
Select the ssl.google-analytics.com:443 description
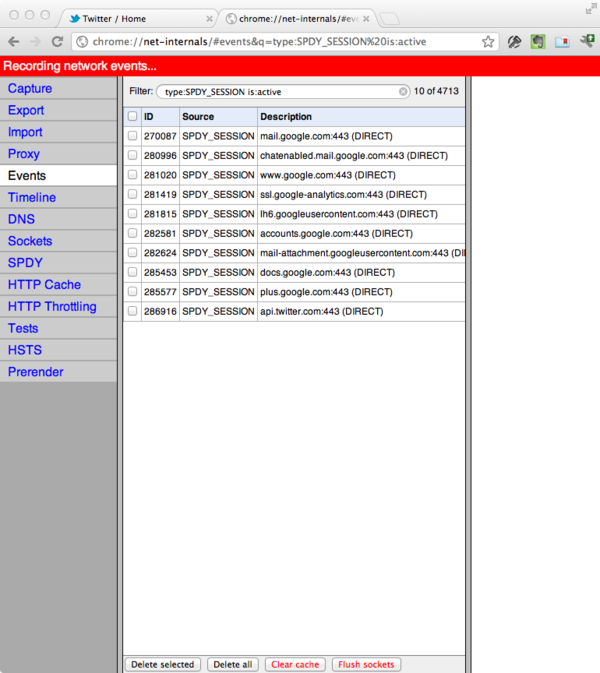[x=343, y=194]
